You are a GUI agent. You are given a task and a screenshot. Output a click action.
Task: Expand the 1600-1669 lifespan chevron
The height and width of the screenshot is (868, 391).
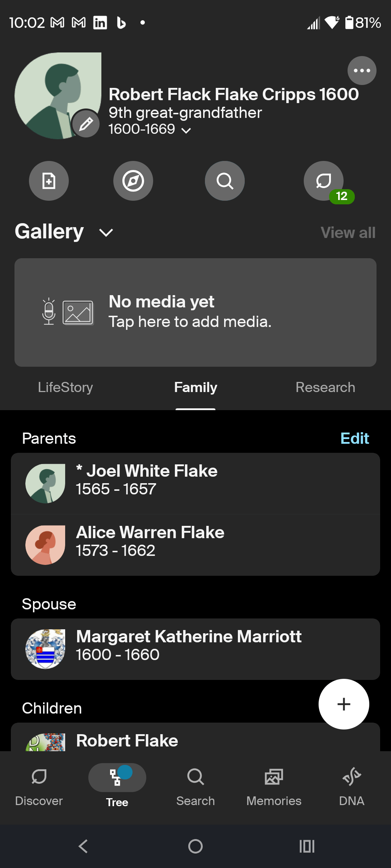pos(186,130)
